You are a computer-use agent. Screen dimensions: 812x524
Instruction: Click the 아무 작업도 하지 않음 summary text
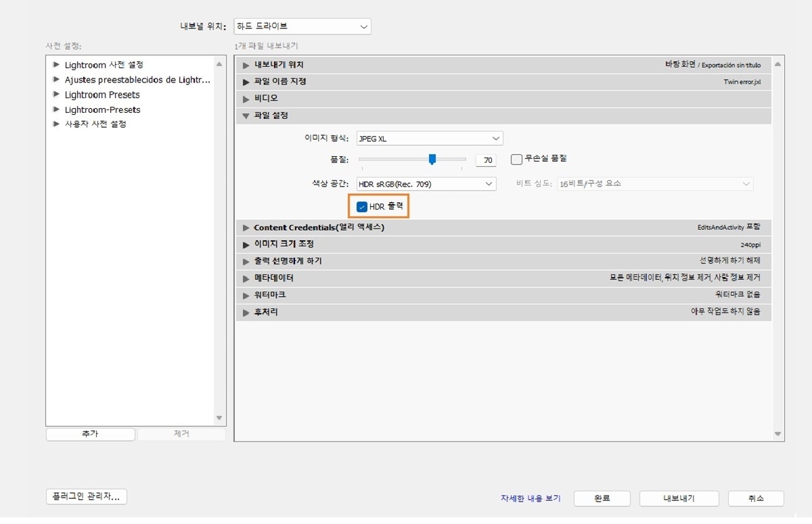(x=725, y=312)
